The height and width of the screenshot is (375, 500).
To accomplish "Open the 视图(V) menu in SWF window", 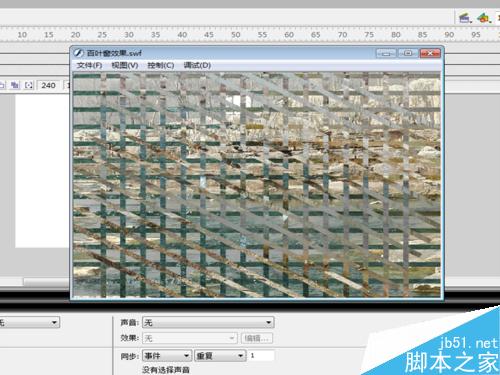I will coord(125,65).
